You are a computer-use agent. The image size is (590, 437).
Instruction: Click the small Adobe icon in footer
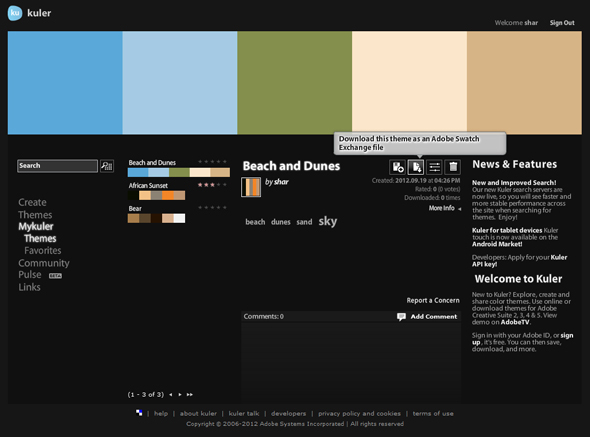[x=139, y=413]
